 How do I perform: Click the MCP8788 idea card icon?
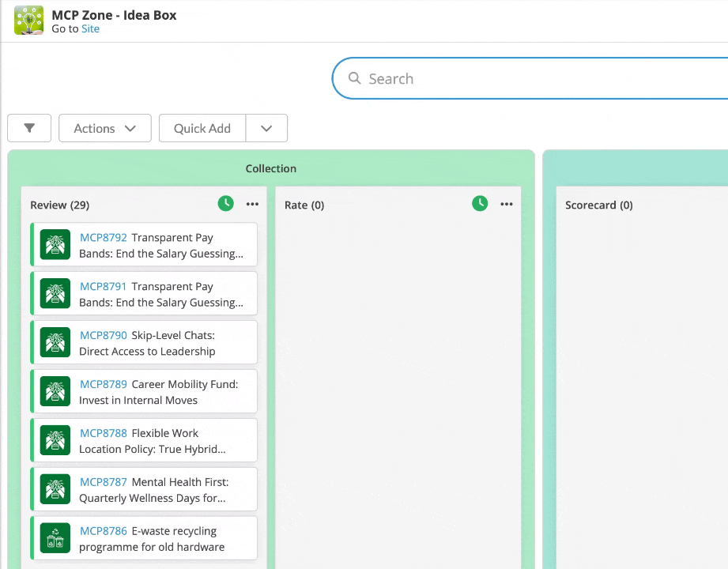click(x=55, y=440)
